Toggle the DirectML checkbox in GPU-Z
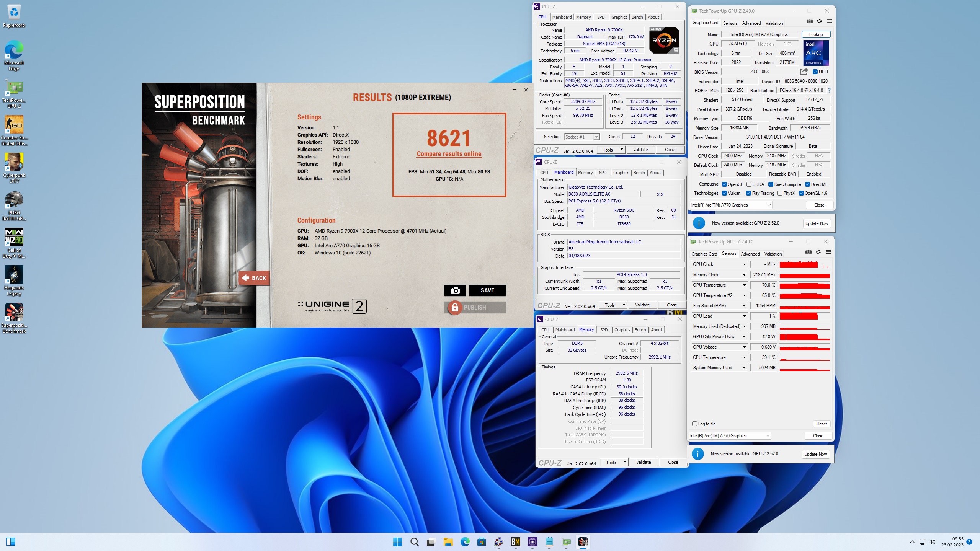The height and width of the screenshot is (551, 980). (x=807, y=184)
